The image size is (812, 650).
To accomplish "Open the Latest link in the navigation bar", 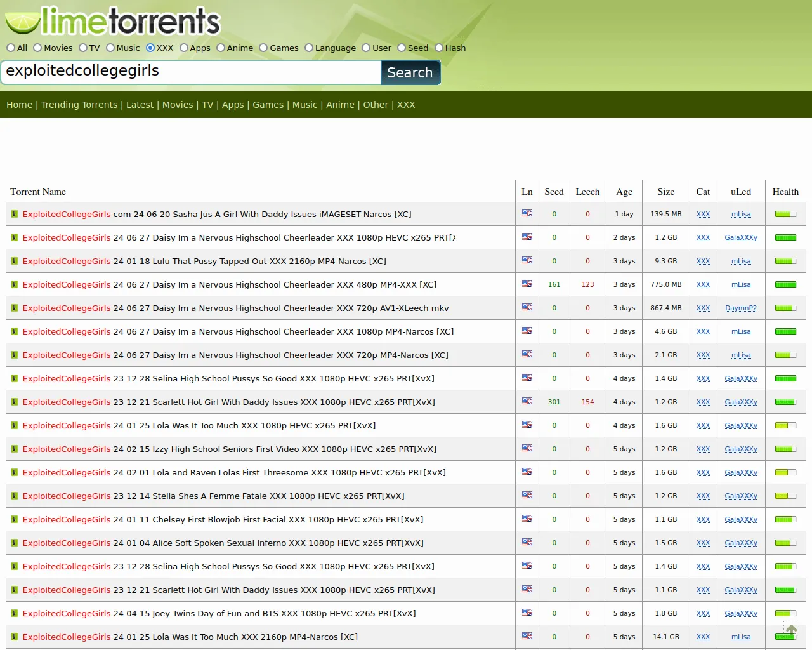I will 140,105.
